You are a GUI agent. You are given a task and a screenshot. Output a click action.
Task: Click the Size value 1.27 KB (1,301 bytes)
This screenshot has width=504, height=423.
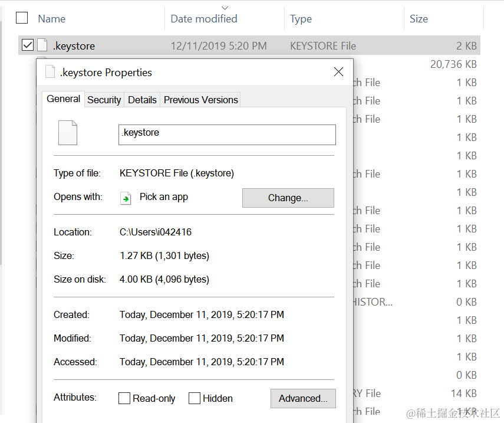(164, 255)
